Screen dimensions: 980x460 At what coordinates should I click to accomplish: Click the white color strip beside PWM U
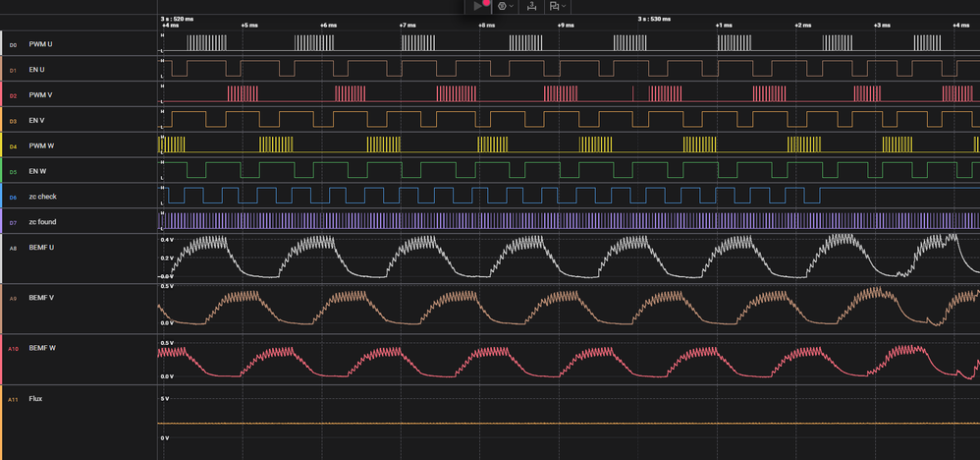[x=1, y=43]
